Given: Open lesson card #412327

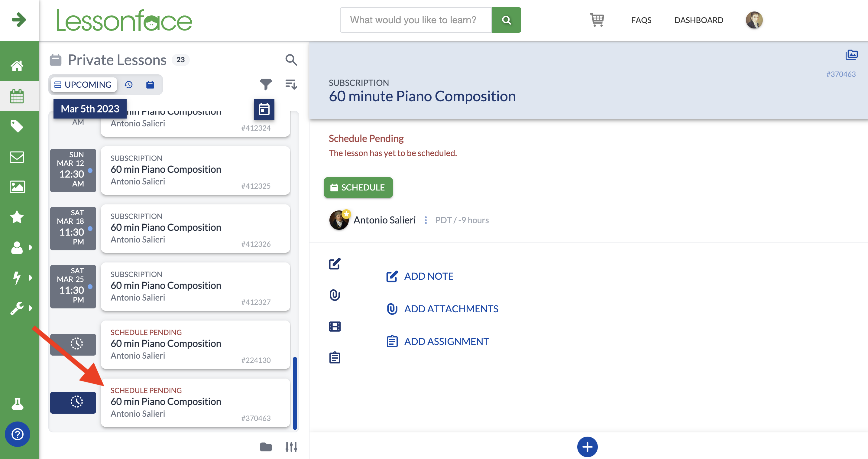Looking at the screenshot, I should coord(196,286).
